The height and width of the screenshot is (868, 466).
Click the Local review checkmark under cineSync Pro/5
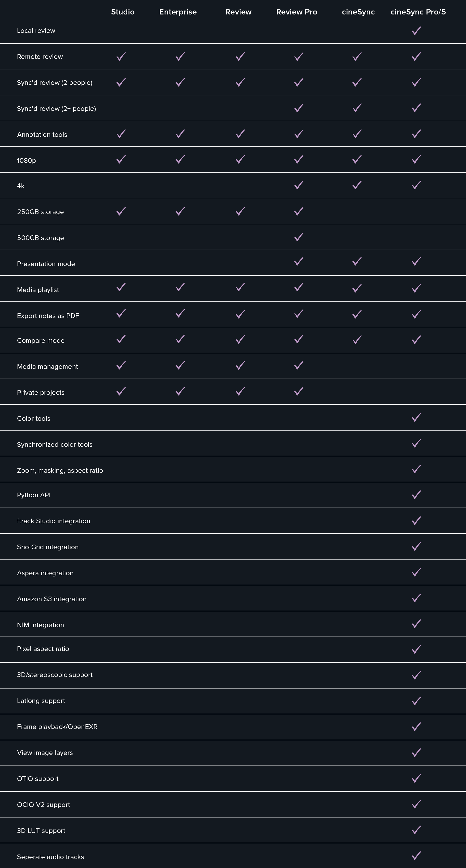pyautogui.click(x=416, y=31)
